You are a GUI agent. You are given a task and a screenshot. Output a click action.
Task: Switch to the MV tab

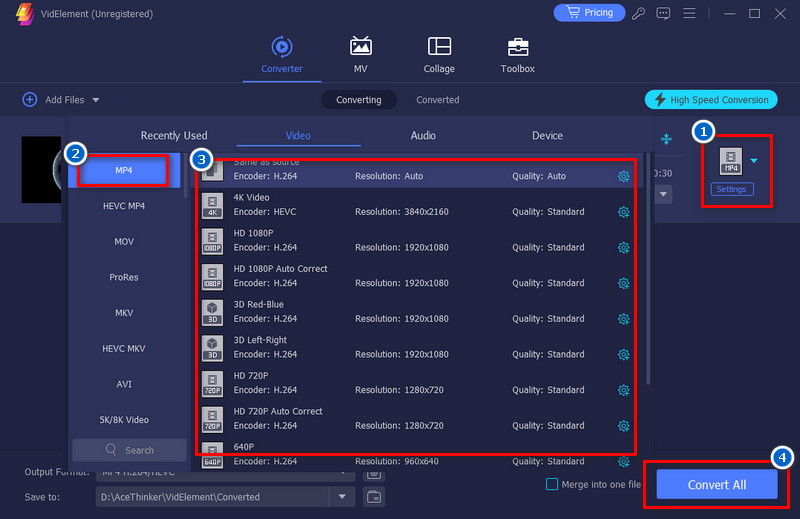(x=361, y=55)
